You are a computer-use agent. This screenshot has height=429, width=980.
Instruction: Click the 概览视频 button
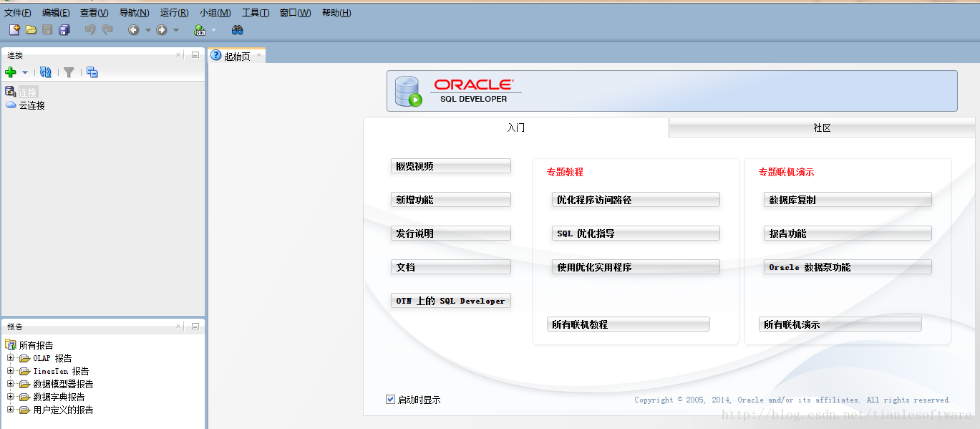click(x=451, y=166)
